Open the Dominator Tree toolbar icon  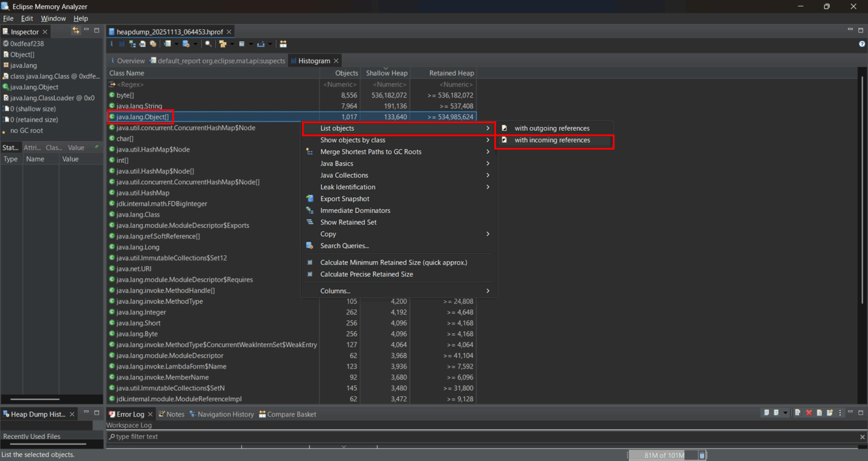click(133, 44)
